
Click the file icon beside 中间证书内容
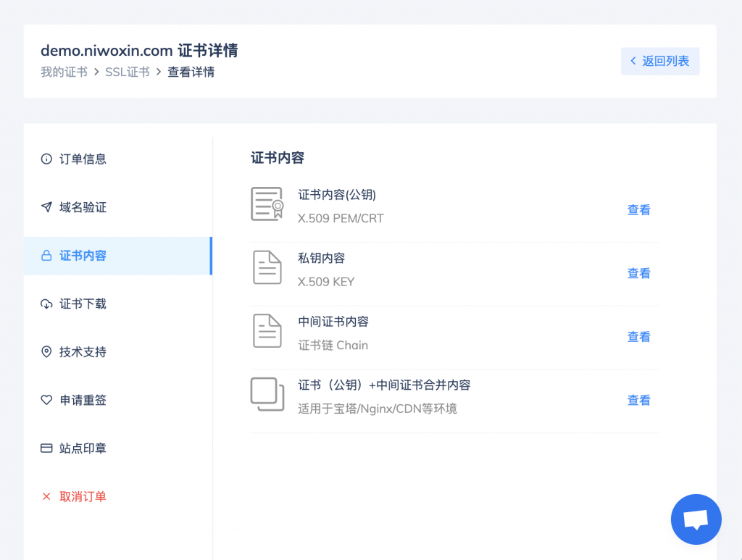[267, 330]
